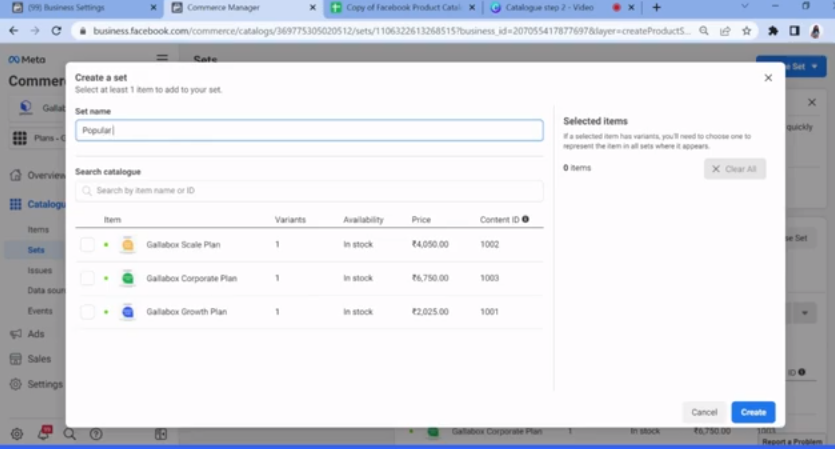Click the address bar URL
This screenshot has width=835, height=449.
[391, 31]
